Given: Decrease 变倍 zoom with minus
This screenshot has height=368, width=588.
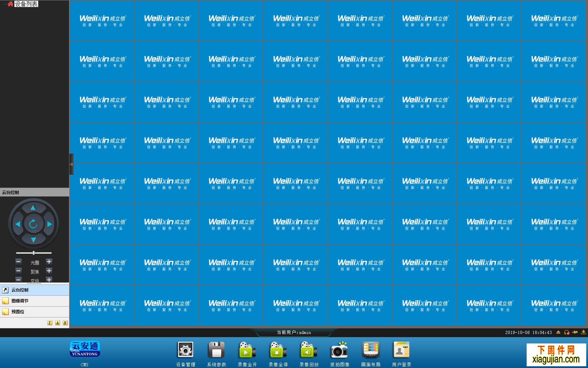Looking at the screenshot, I should click(19, 280).
